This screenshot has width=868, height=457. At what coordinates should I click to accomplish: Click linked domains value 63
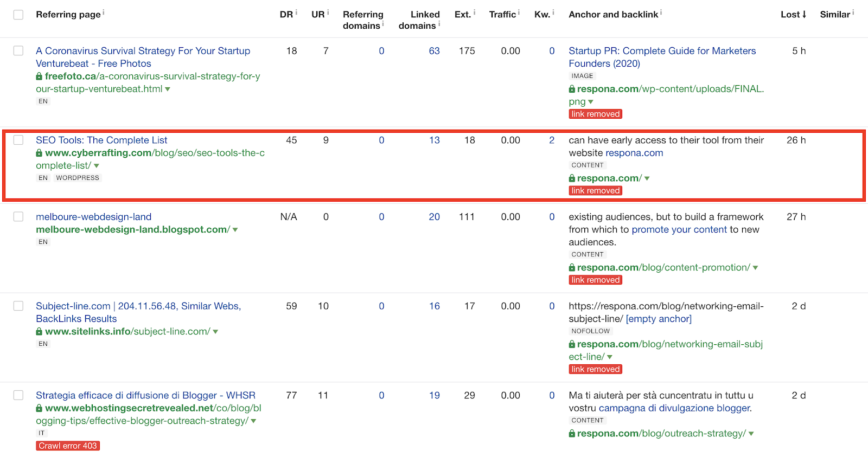click(x=434, y=51)
